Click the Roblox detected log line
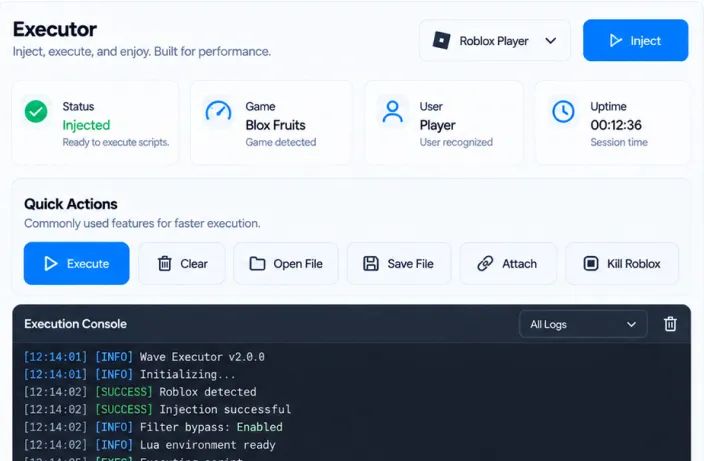Image resolution: width=704 pixels, height=461 pixels. click(x=140, y=392)
